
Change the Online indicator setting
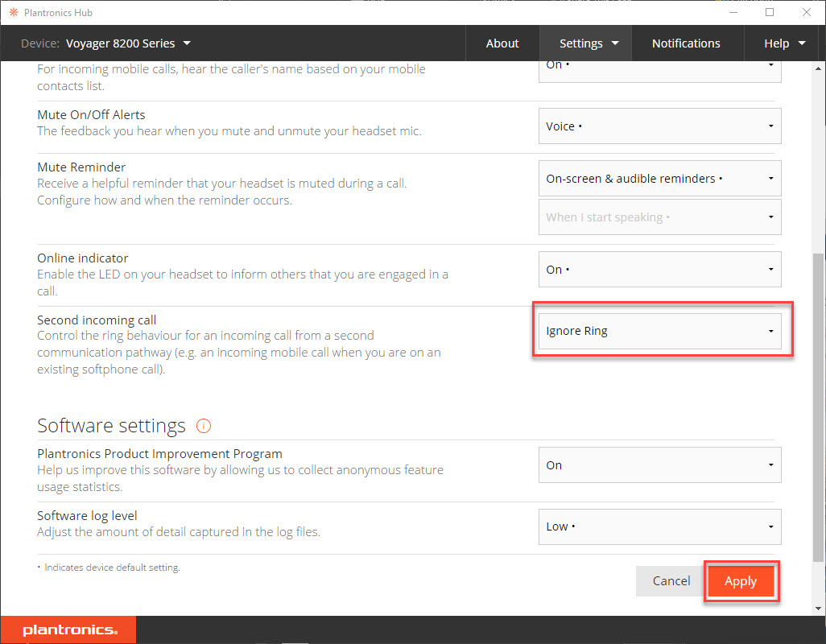pyautogui.click(x=659, y=270)
